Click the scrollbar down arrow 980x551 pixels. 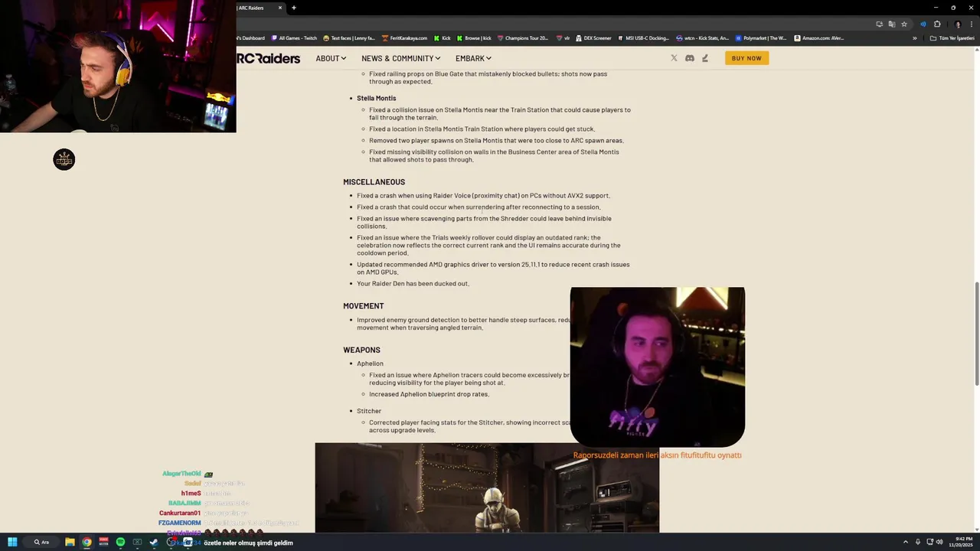(976, 529)
